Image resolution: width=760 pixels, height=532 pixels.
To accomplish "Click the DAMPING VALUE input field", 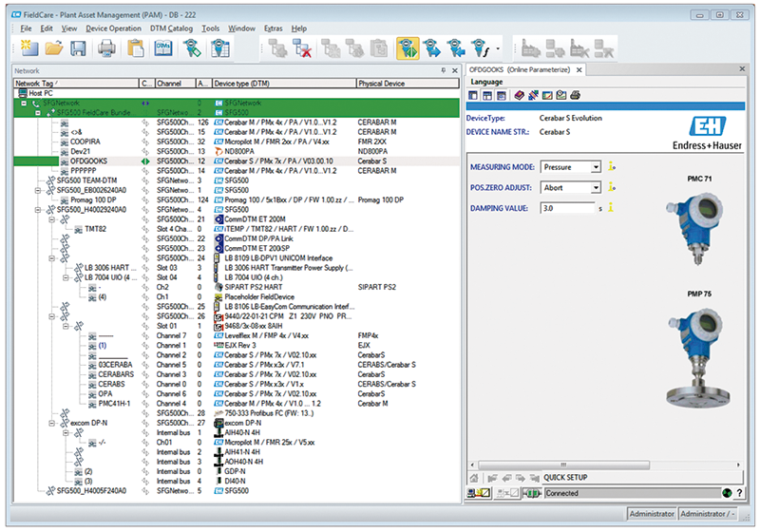I will coord(567,208).
